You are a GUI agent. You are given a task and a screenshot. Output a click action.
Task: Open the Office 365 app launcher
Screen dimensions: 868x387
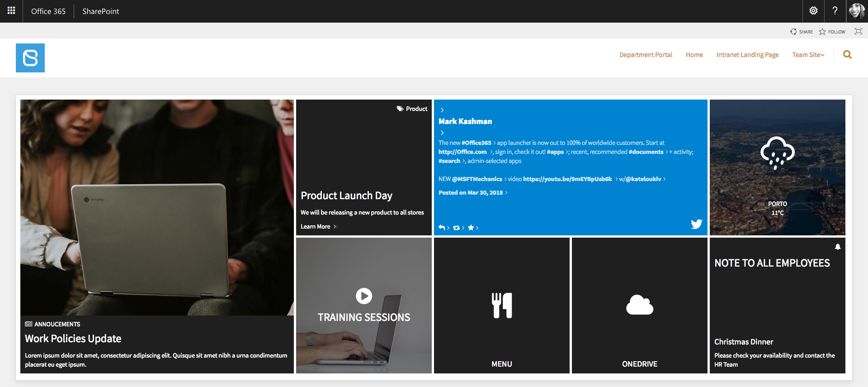[11, 11]
